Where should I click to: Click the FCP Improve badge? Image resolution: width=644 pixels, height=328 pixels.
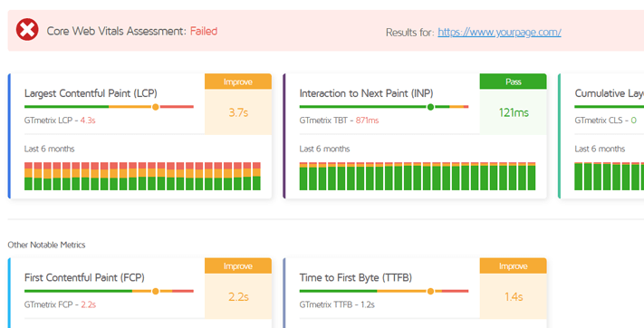pos(238,265)
